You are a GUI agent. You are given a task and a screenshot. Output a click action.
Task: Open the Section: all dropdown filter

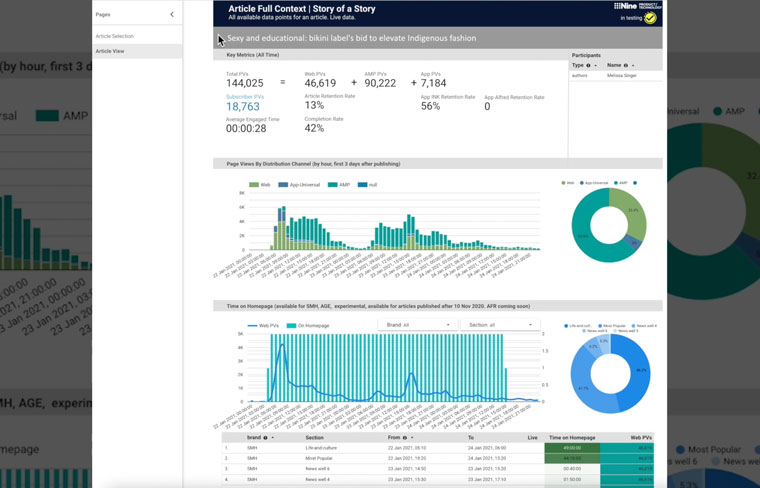coord(500,325)
